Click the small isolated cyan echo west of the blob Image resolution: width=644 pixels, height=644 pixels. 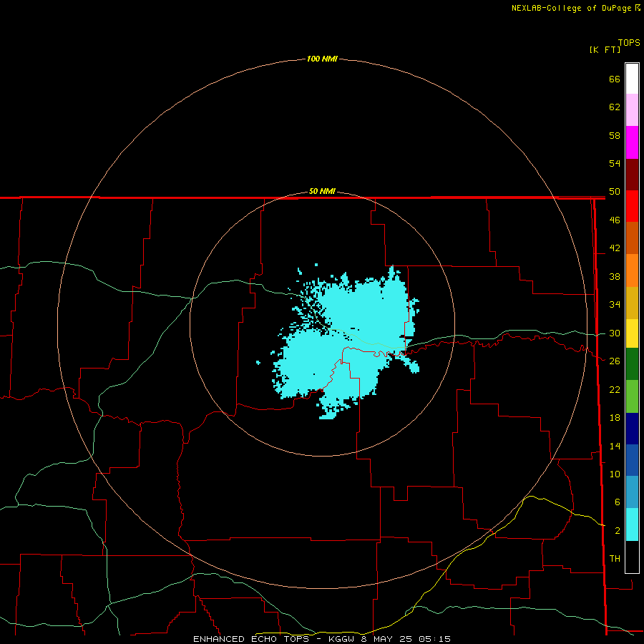[x=258, y=362]
